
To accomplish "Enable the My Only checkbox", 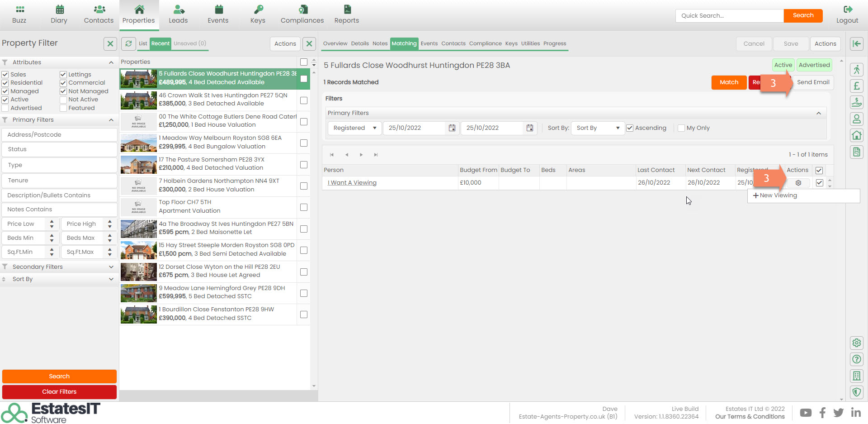I will (681, 128).
